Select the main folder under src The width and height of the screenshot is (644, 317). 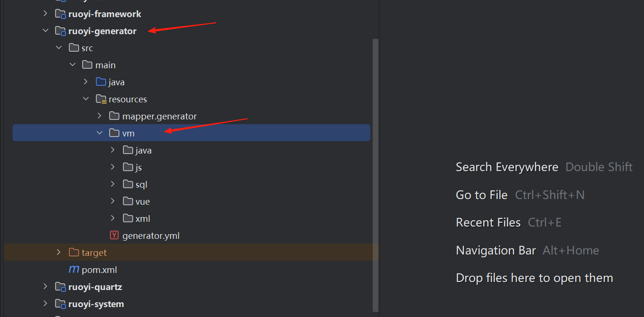coord(105,65)
